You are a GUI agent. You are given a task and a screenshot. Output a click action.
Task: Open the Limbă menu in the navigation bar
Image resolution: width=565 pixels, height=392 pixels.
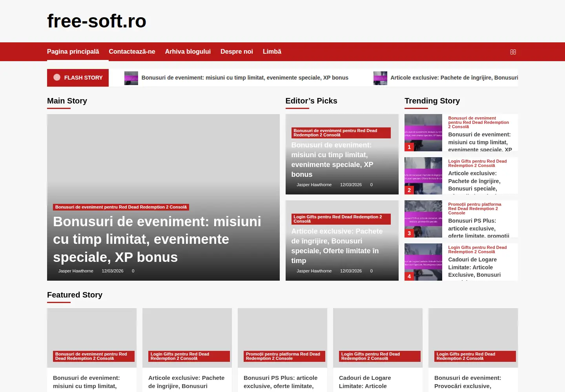272,52
